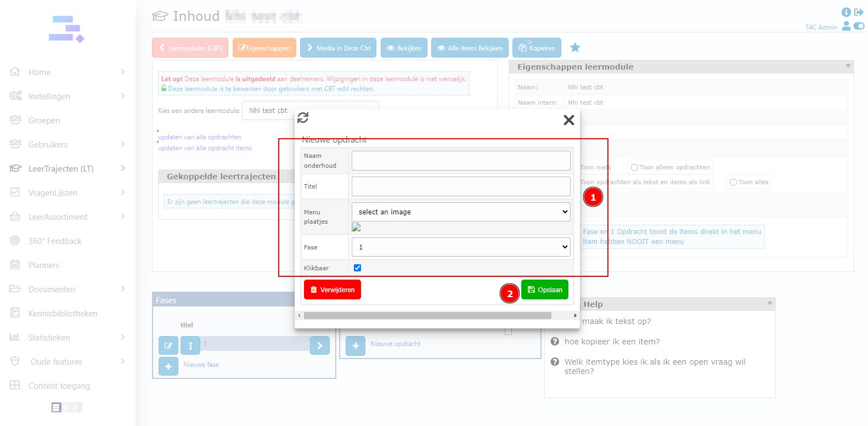Click the logout icon at top right

pyautogui.click(x=859, y=12)
